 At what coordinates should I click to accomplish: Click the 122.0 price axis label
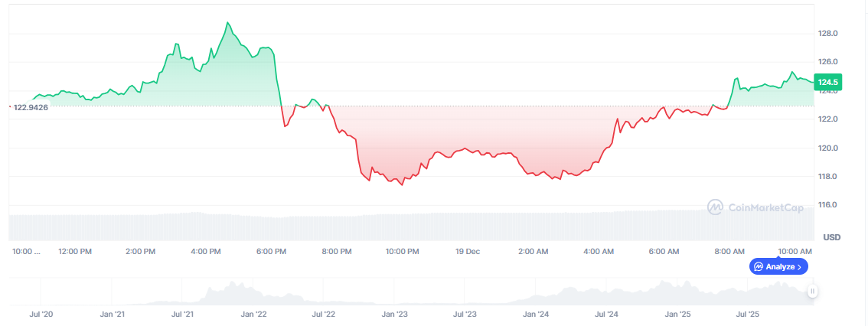click(x=827, y=119)
